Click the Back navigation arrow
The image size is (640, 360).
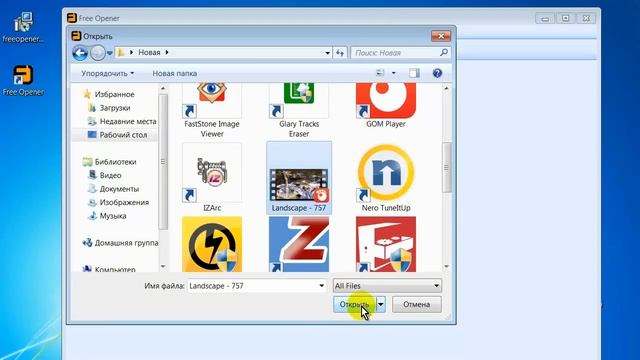tap(80, 53)
